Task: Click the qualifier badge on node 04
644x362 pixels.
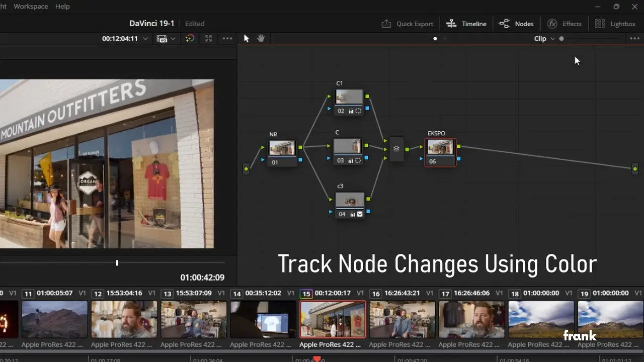Action: click(x=360, y=214)
